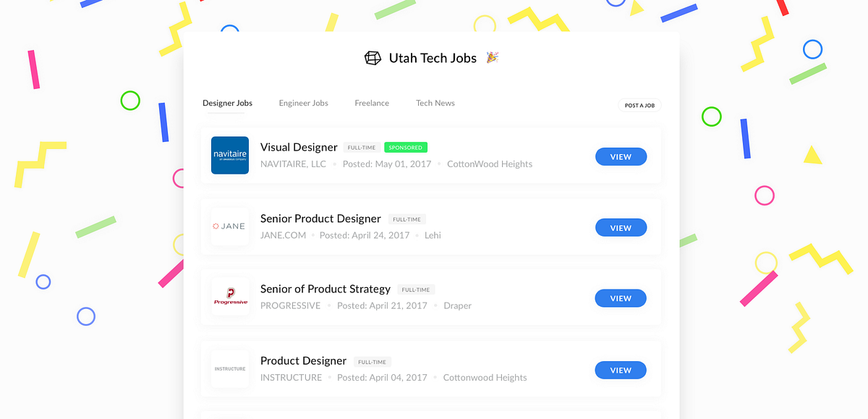View the Visual Designer job
This screenshot has height=419, width=868.
[621, 156]
